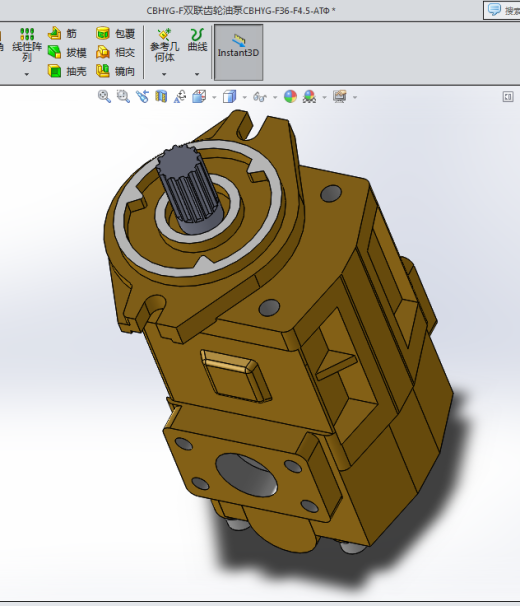Select the Zoom to Area icon
Image resolution: width=520 pixels, height=606 pixels.
[123, 96]
